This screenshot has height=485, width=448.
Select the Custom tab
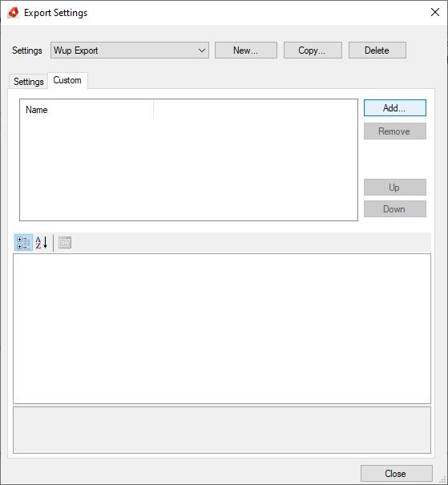[67, 80]
